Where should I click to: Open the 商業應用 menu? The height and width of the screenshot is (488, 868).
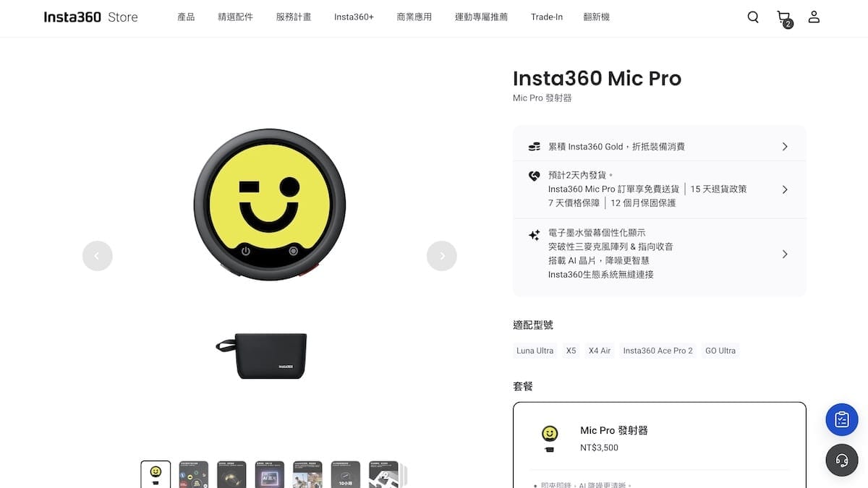point(414,17)
